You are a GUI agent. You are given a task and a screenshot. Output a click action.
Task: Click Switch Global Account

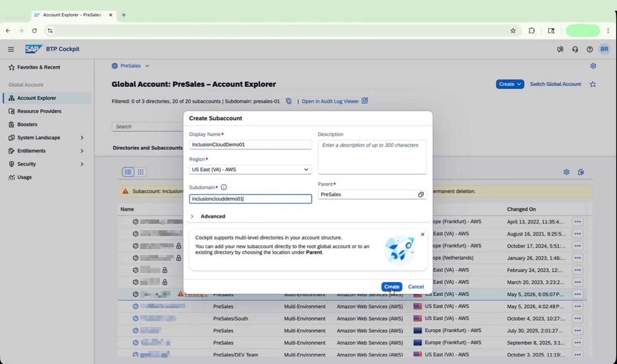[x=555, y=84]
